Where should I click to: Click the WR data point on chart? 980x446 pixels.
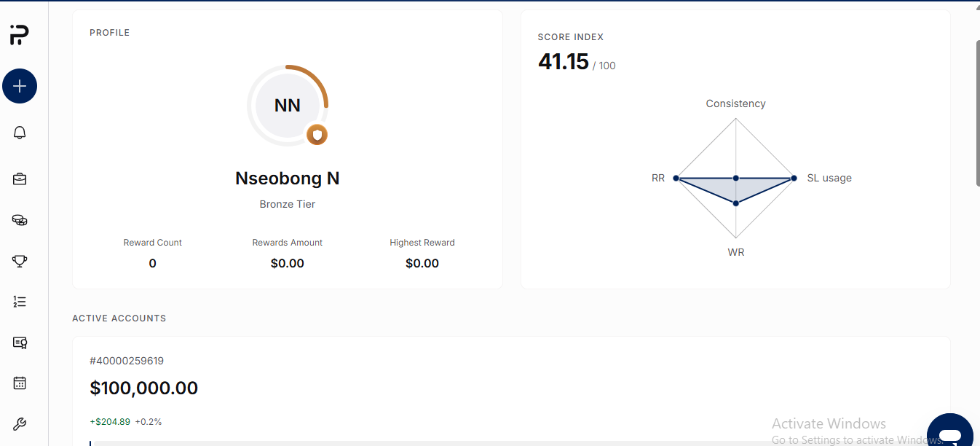click(x=736, y=203)
